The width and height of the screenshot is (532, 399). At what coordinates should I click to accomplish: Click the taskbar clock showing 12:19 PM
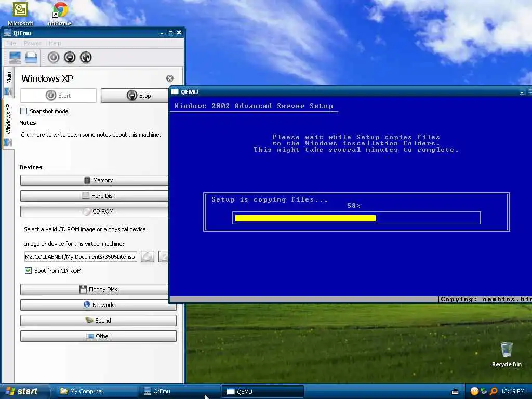coord(513,391)
